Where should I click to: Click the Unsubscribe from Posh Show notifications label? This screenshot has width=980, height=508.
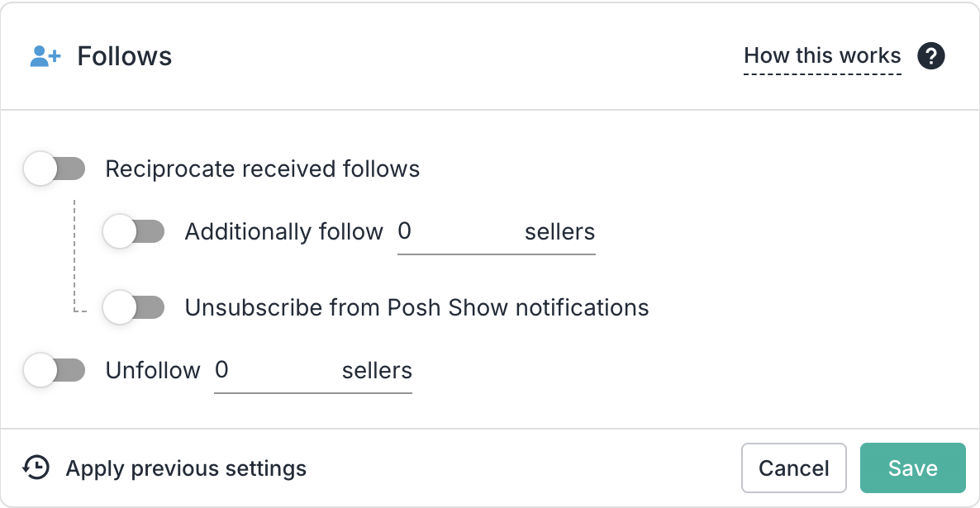click(x=416, y=308)
